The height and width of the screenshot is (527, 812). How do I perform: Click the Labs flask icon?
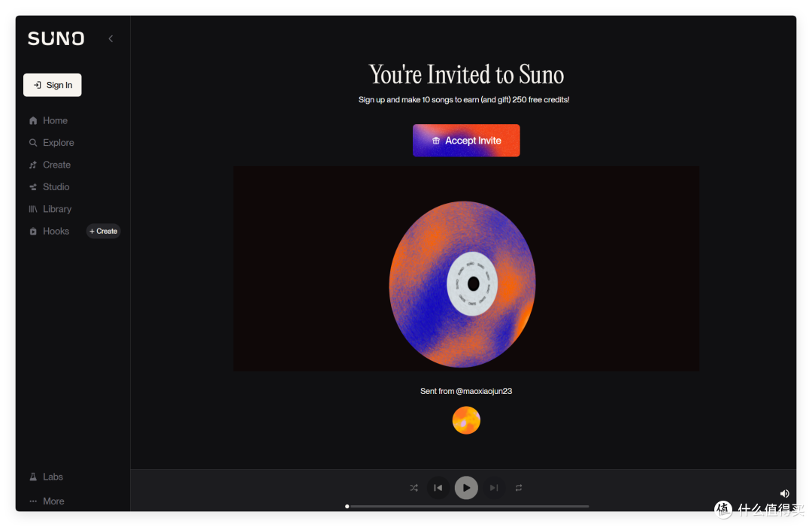click(33, 477)
